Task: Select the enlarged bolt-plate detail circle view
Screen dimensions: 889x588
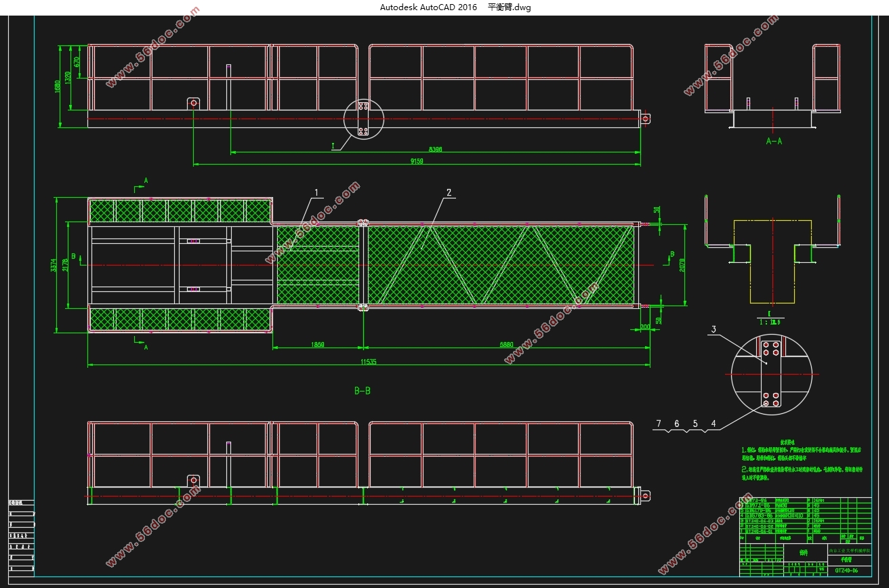Action: (772, 375)
